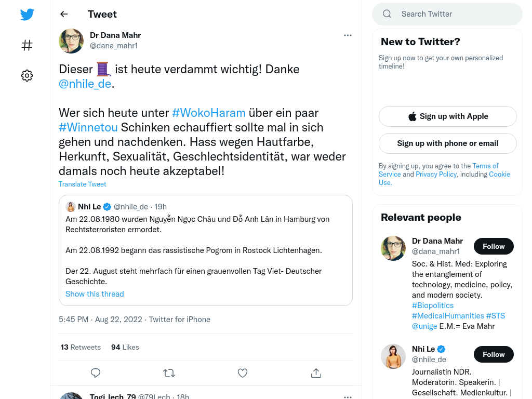Click the Twitter bird logo
Viewport: 532px width, 399px height.
tap(27, 14)
